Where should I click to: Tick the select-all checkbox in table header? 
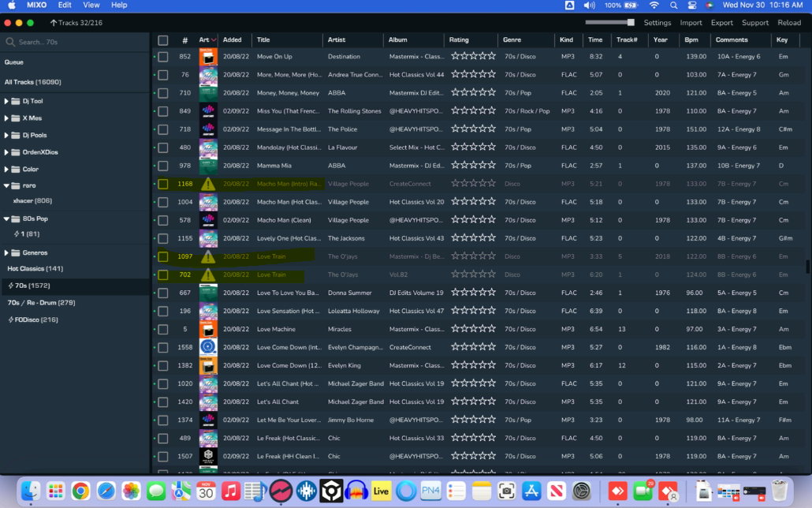[163, 40]
